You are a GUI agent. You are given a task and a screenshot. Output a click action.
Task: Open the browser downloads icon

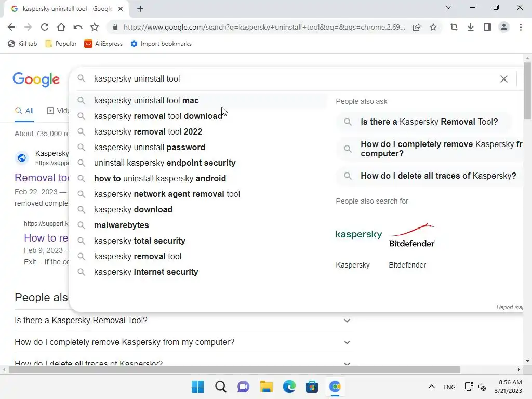(471, 27)
